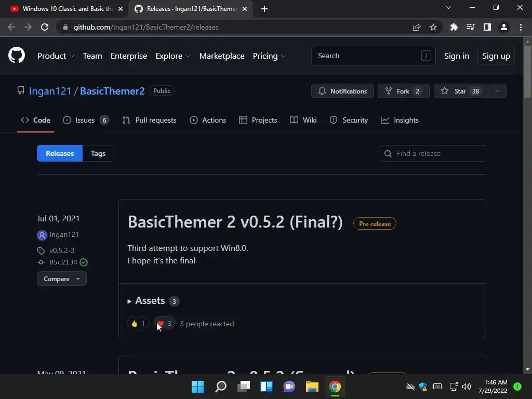
Task: Open a new browser tab with plus icon
Action: (x=264, y=9)
